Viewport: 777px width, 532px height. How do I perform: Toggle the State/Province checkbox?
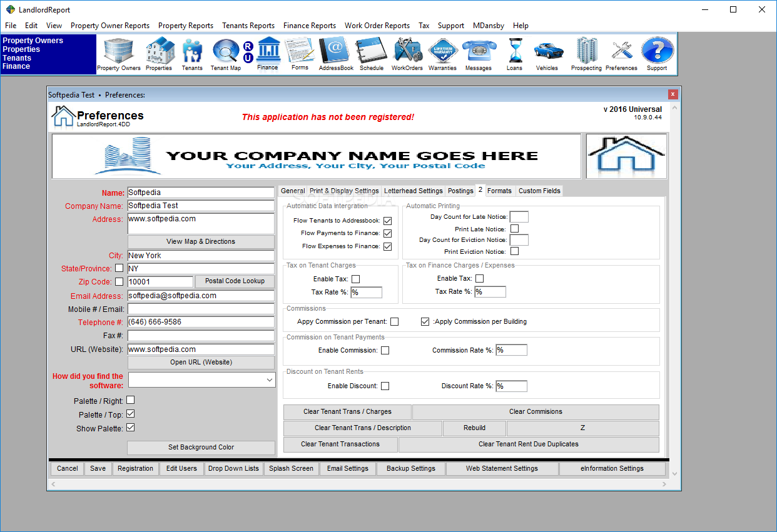click(119, 268)
